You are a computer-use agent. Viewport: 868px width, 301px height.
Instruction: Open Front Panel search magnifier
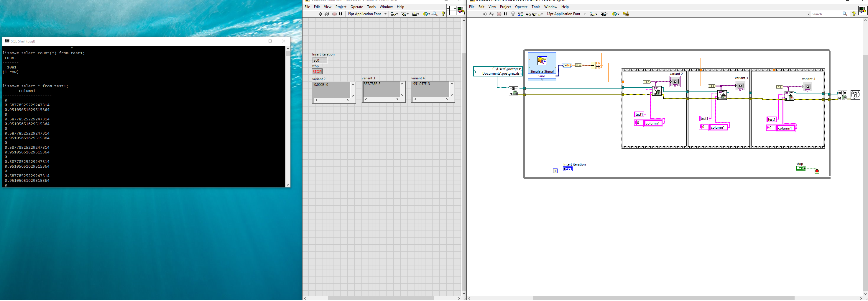click(x=435, y=14)
